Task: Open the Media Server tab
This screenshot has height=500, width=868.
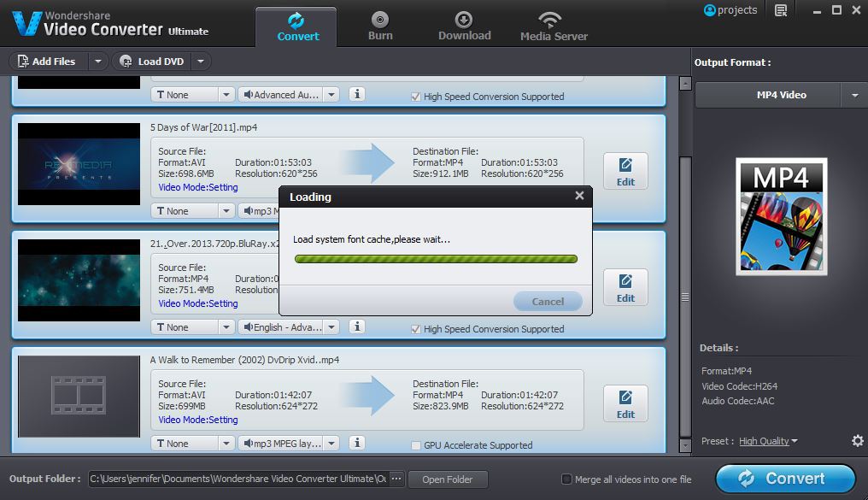Action: [554, 26]
